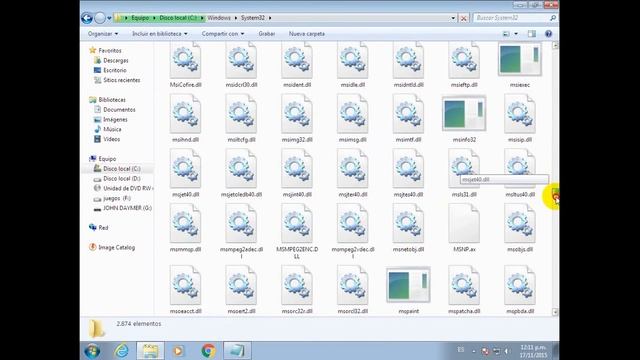The image size is (640, 360).
Task: Select the MSMPEG2ENC.DLL file icon
Action: [x=297, y=223]
